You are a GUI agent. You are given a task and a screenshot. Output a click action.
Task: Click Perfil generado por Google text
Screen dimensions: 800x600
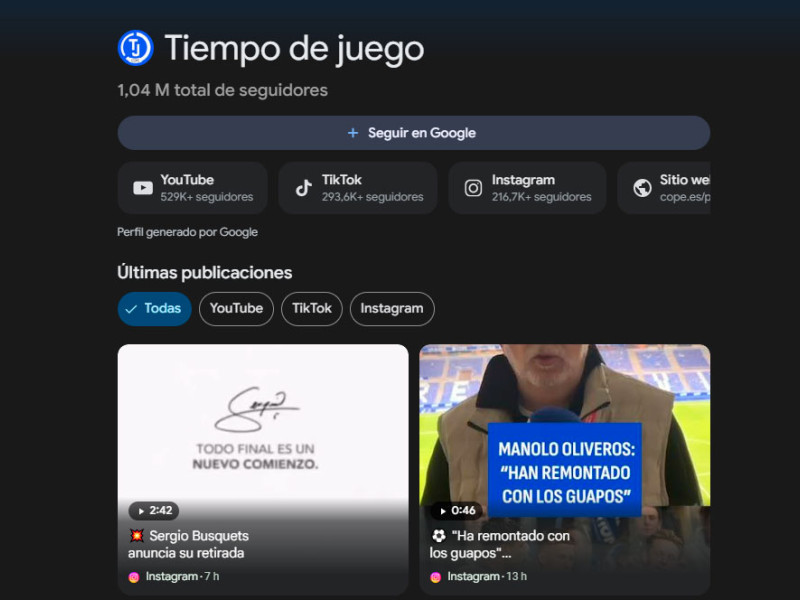187,232
